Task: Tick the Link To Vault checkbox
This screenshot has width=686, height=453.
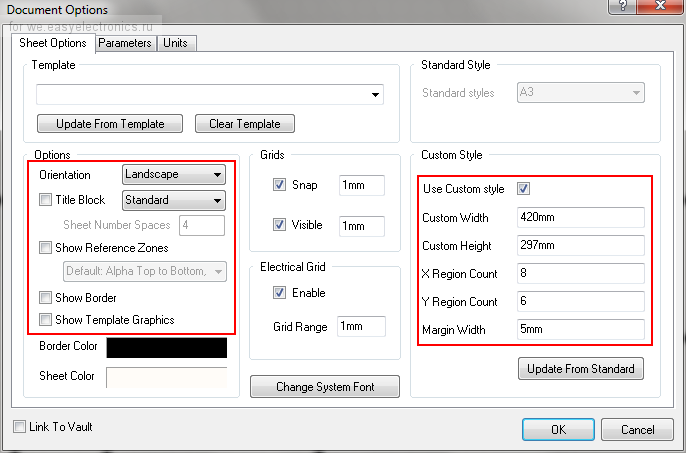Action: (20, 427)
